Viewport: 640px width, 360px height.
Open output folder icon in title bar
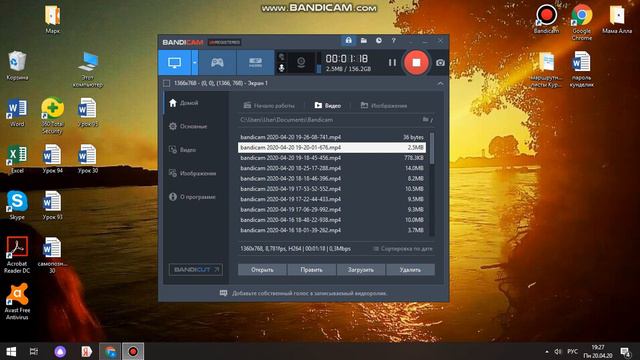(x=364, y=40)
